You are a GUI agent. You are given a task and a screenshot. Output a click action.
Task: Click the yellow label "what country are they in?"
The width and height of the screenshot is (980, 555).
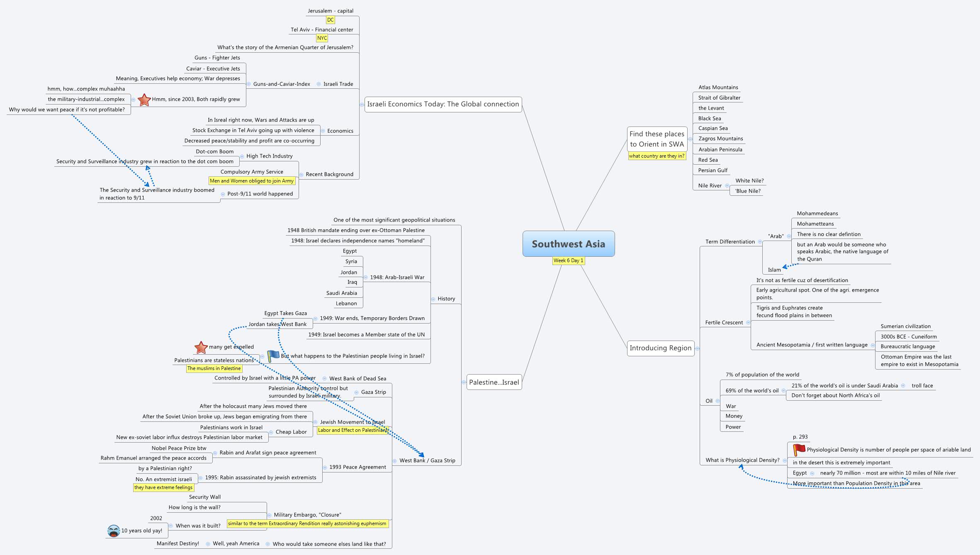[657, 156]
